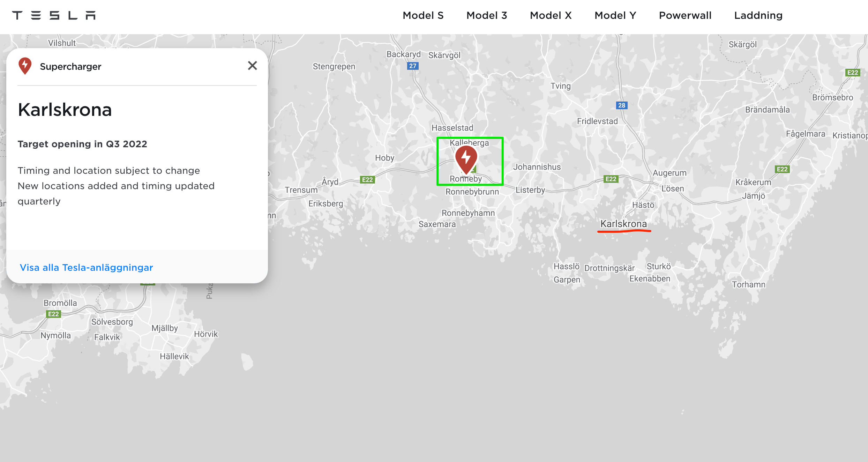Viewport: 868px width, 462px height.
Task: Click the Ronnebybrunn map label
Action: pyautogui.click(x=472, y=192)
